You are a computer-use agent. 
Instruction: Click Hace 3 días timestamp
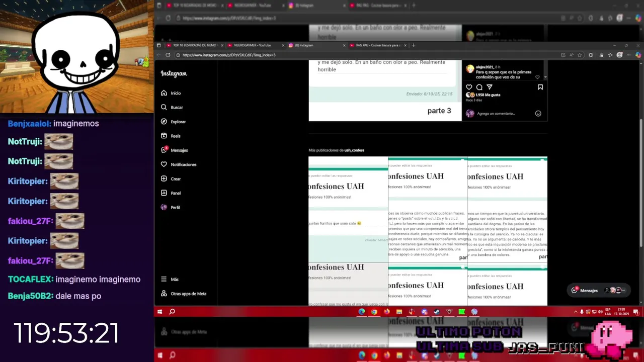tap(473, 100)
